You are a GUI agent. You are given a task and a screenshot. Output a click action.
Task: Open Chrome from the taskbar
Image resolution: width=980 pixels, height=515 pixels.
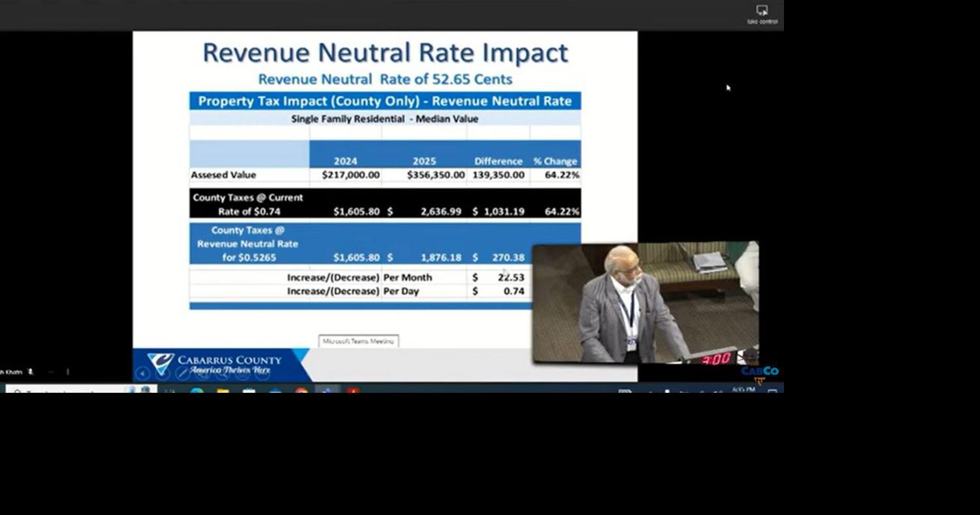click(x=301, y=391)
